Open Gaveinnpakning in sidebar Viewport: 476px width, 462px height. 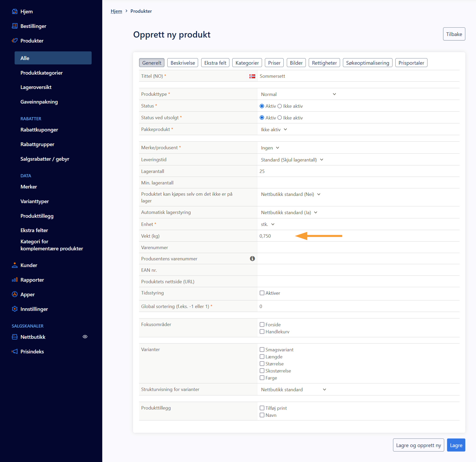(x=39, y=102)
